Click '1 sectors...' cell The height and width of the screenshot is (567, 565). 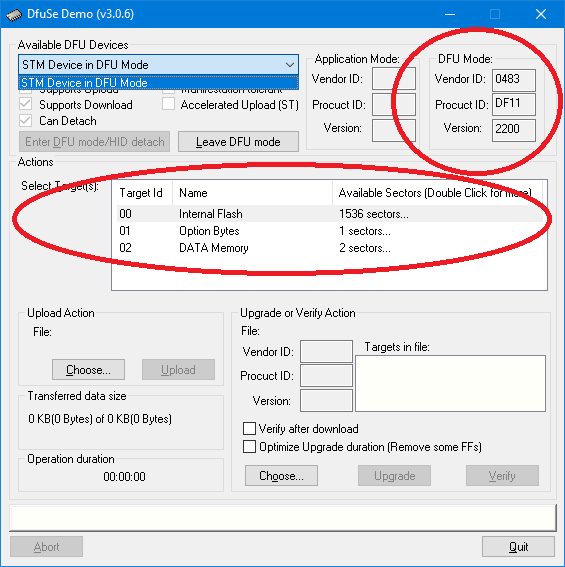(x=365, y=231)
